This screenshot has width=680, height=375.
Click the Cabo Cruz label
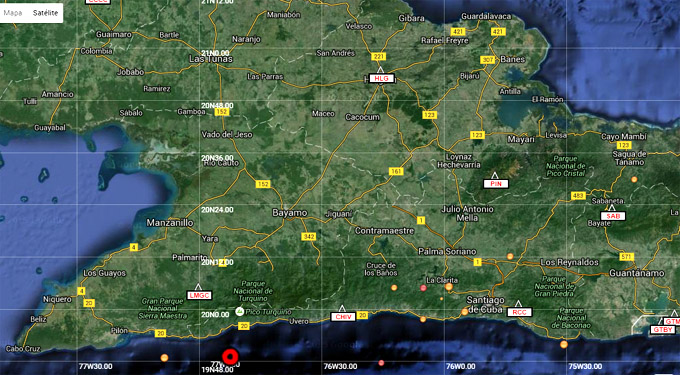tap(23, 349)
